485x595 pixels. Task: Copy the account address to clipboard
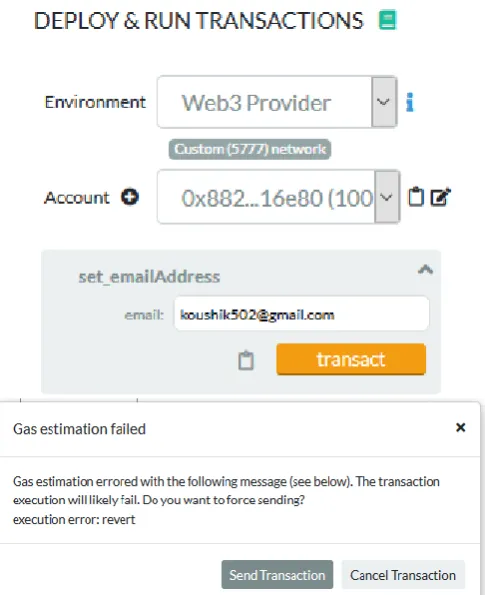click(x=416, y=197)
